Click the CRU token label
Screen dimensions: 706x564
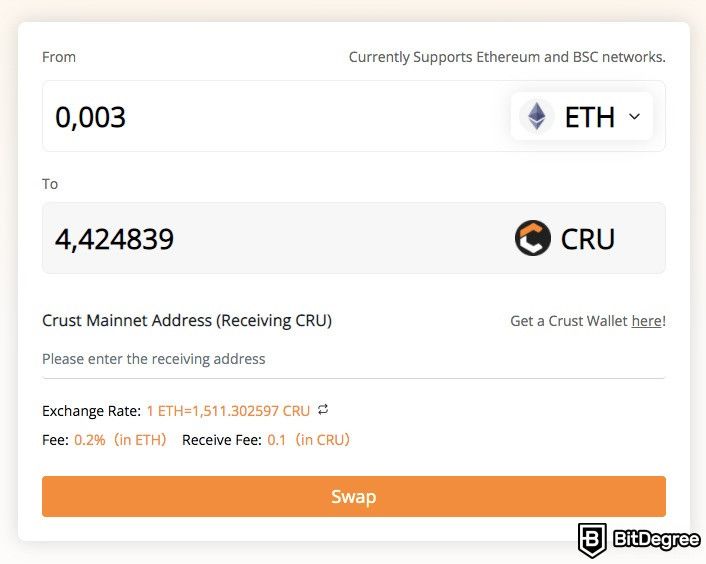(588, 239)
